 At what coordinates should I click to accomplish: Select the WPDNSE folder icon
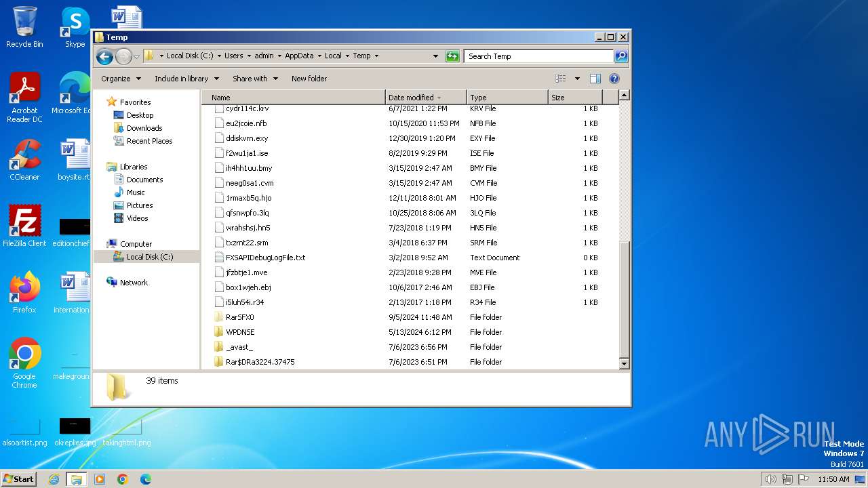tap(218, 332)
